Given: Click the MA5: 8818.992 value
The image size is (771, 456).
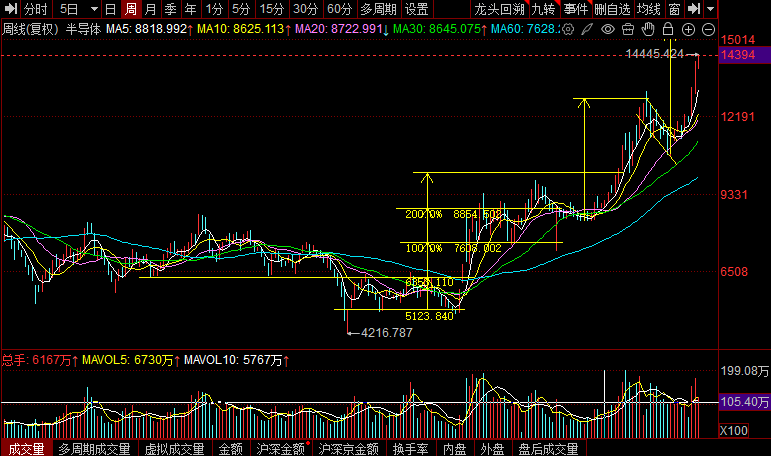Looking at the screenshot, I should coord(149,29).
